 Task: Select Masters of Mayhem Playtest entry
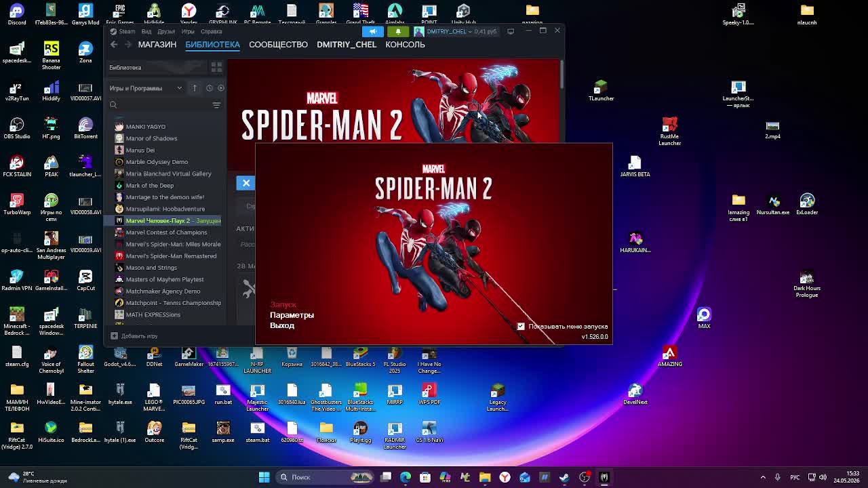(x=166, y=279)
